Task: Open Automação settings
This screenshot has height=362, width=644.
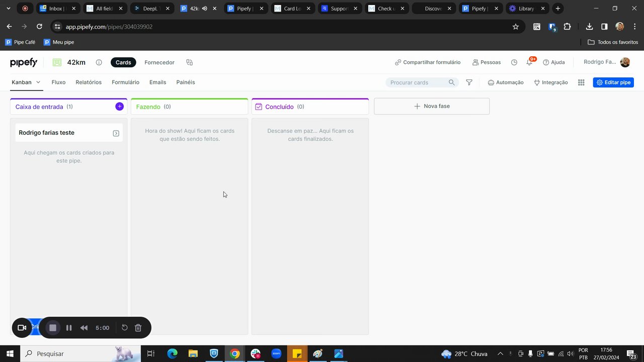Action: click(x=506, y=82)
